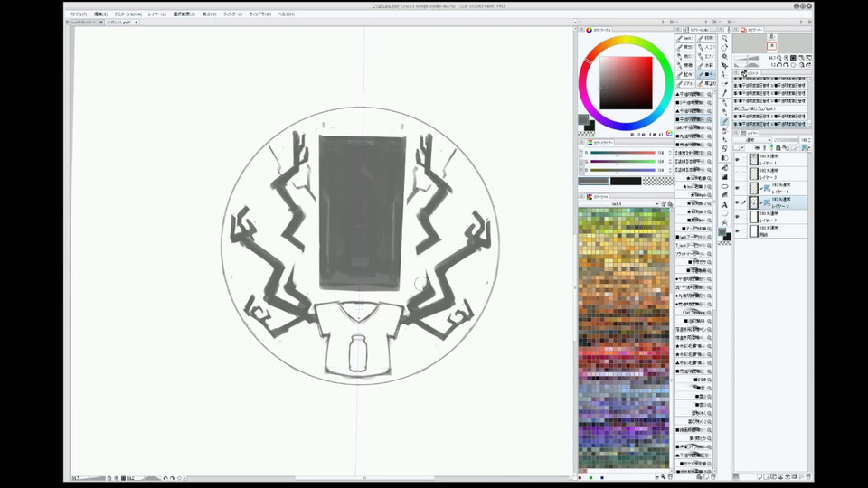The height and width of the screenshot is (488, 868).
Task: Open ヘルプ(H) menu
Action: [287, 14]
